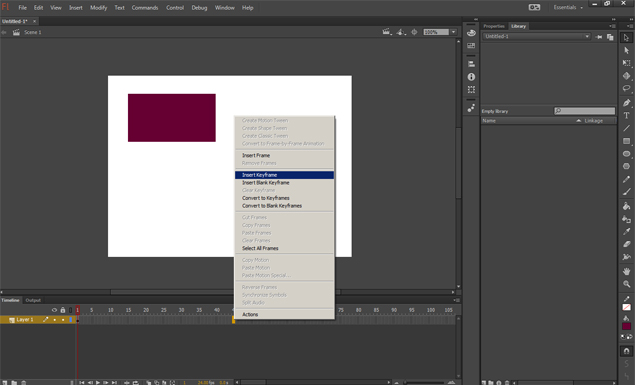
Task: Select the Layer 1 row
Action: [x=38, y=320]
